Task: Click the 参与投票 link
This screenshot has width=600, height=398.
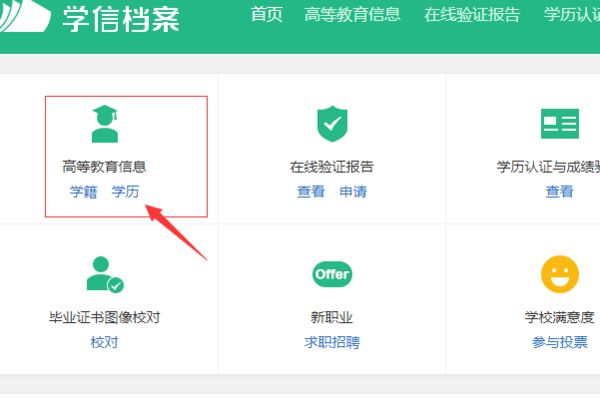Action: click(x=559, y=342)
